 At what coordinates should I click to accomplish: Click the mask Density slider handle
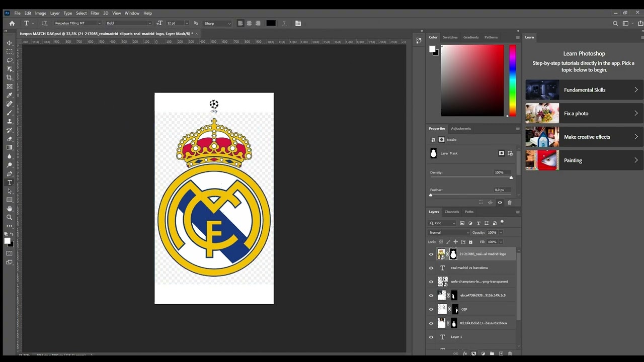pyautogui.click(x=511, y=177)
